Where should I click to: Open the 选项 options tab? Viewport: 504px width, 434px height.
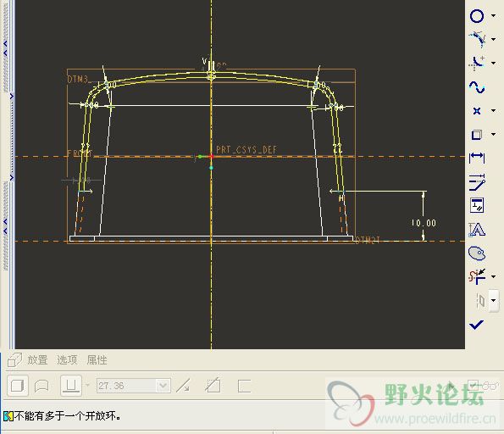[67, 360]
